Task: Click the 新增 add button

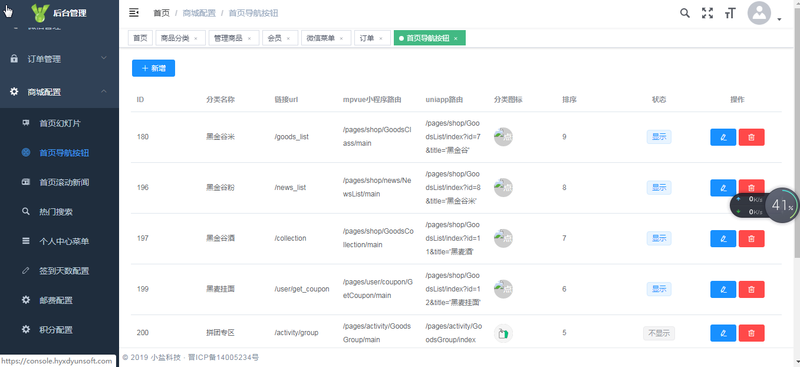Action: click(153, 68)
